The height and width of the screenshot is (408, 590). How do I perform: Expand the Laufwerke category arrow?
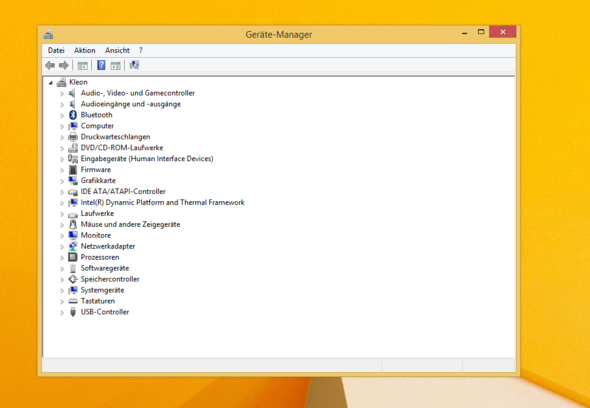pos(62,214)
